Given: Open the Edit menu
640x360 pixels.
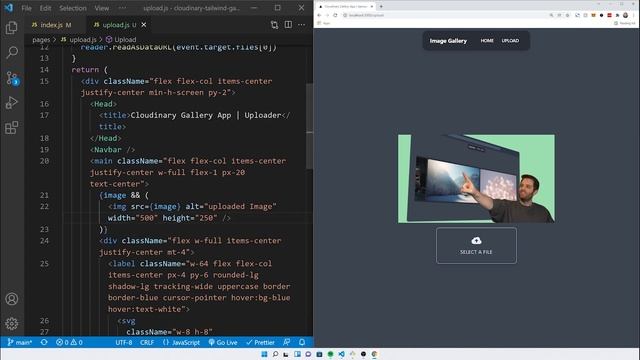Looking at the screenshot, I should click(x=45, y=8).
